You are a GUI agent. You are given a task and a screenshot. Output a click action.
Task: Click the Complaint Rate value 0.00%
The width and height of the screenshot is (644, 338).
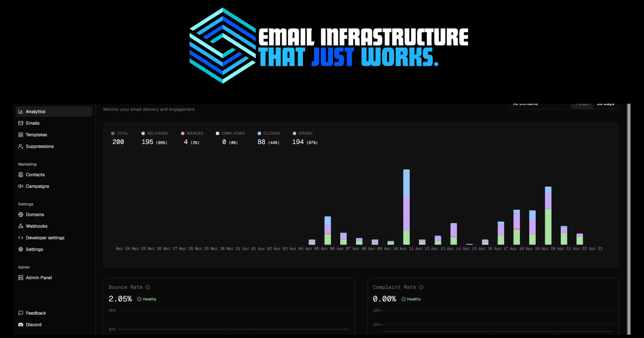[x=384, y=299]
